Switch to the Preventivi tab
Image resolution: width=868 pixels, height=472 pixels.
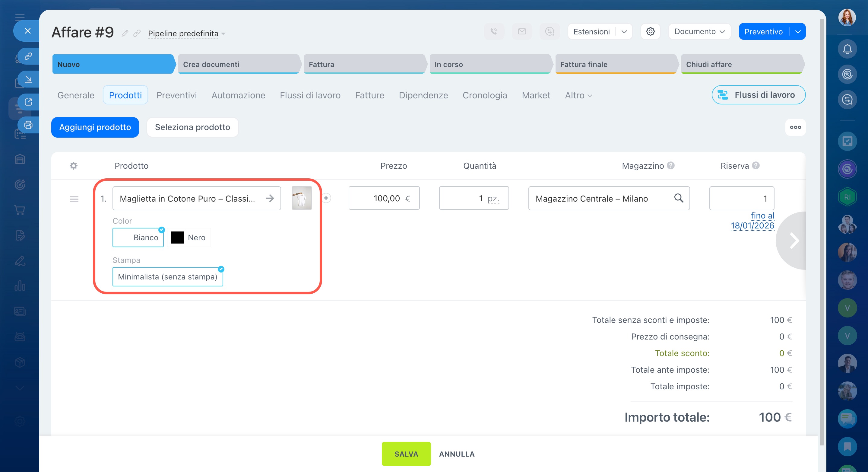click(x=176, y=95)
